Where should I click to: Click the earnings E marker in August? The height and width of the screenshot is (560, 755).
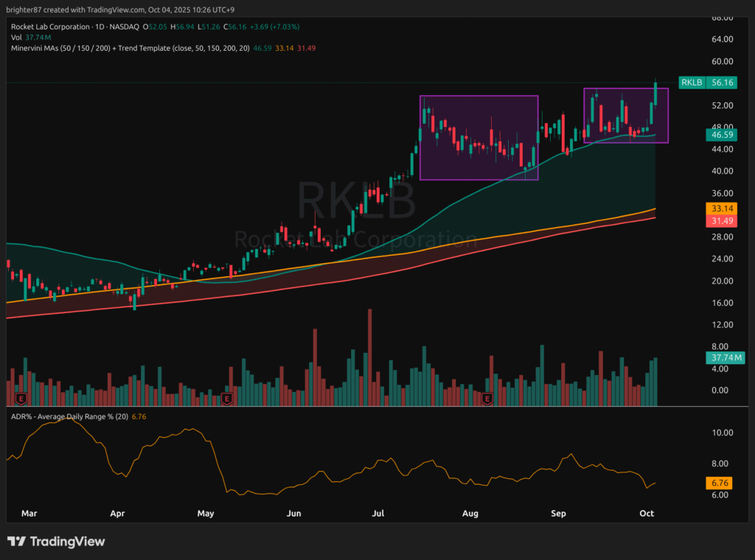[x=486, y=399]
